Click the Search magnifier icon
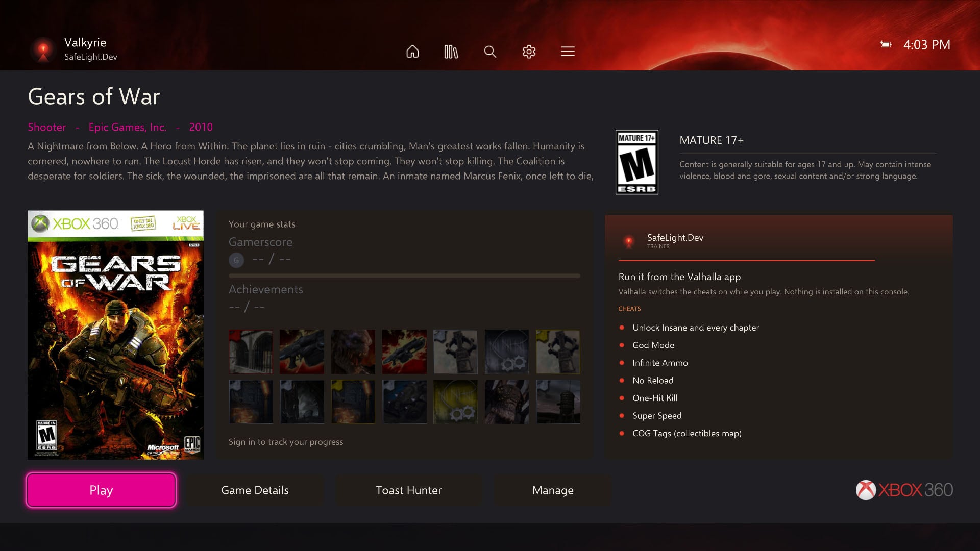Image resolution: width=980 pixels, height=551 pixels. (x=490, y=52)
